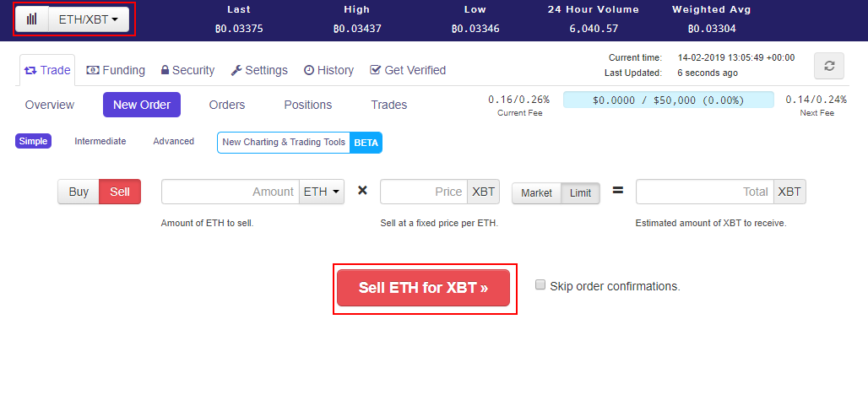Select Market order type
Screen dimensions: 868x395
tap(536, 192)
